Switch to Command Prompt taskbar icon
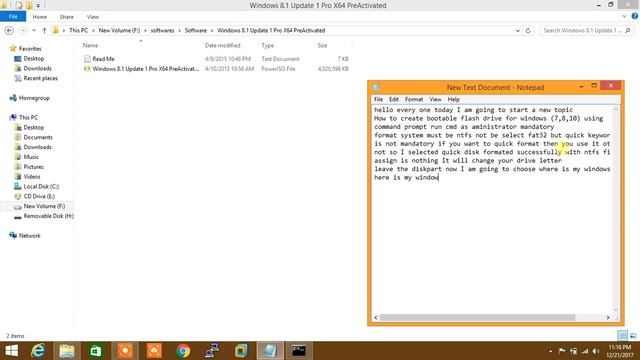The image size is (640, 360). [x=299, y=351]
